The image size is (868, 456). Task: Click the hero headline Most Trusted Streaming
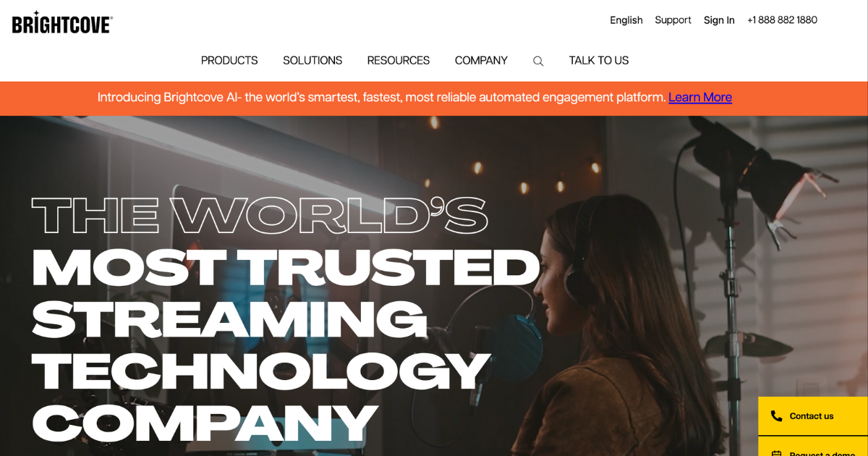286,293
